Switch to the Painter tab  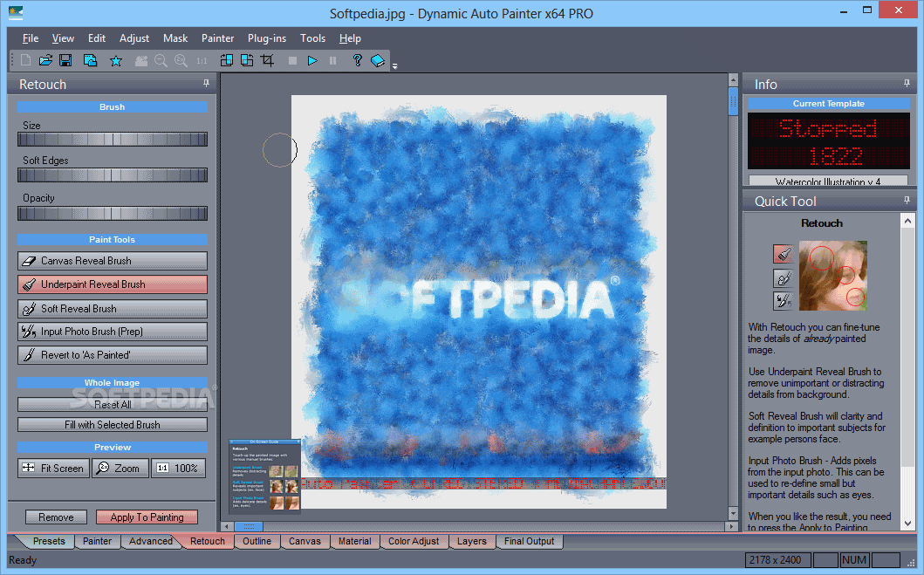point(97,541)
